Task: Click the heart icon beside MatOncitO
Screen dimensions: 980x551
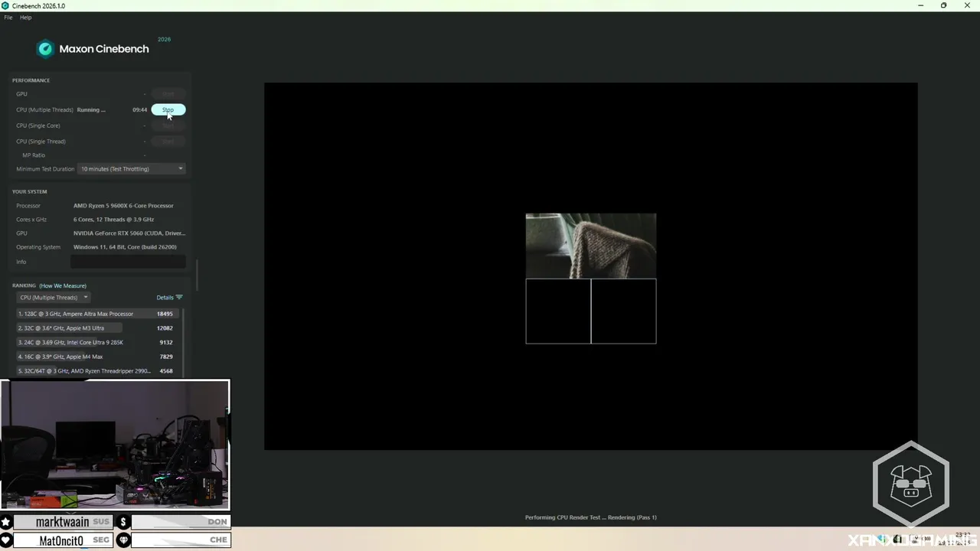Action: [6, 540]
